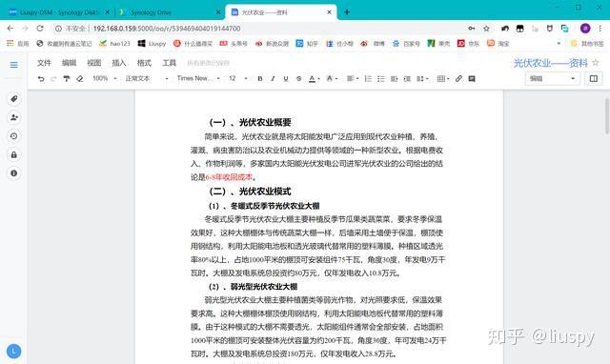Click the clear formatting eraser icon
610x364 pixels.
(80, 79)
